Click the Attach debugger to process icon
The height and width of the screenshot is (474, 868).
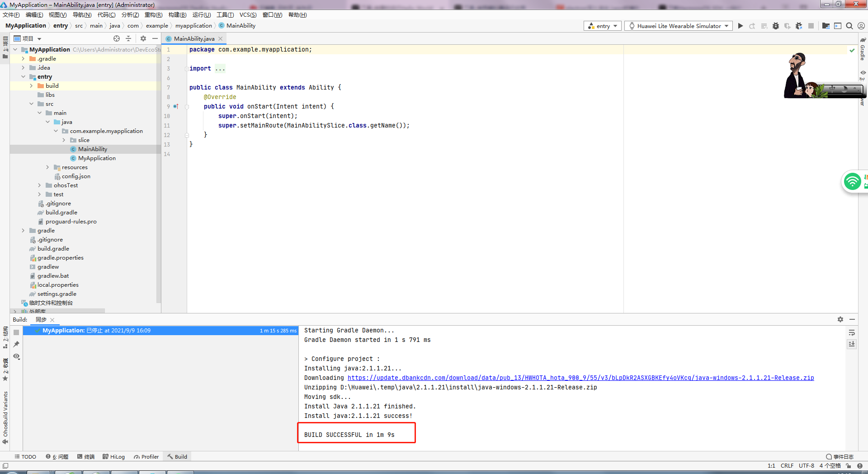(799, 26)
